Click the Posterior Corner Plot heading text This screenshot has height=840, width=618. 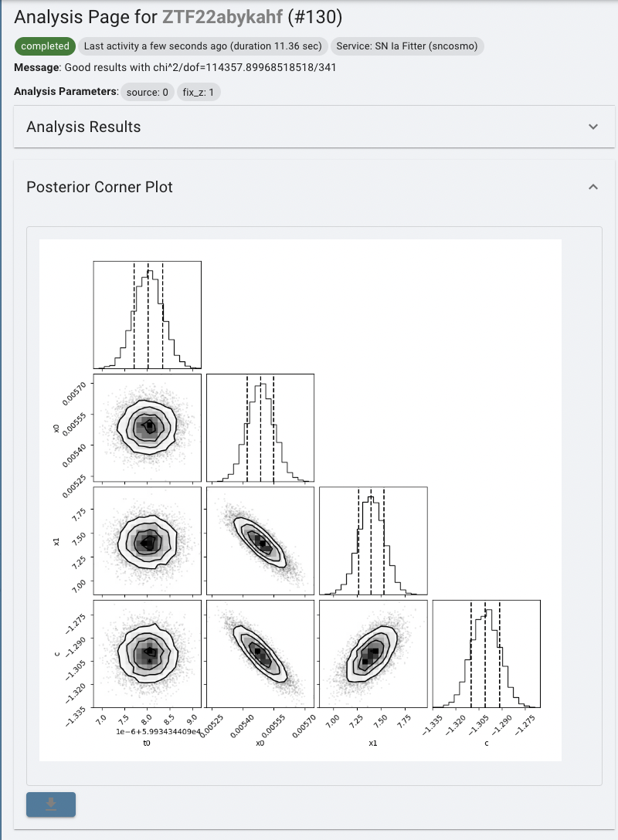[100, 187]
